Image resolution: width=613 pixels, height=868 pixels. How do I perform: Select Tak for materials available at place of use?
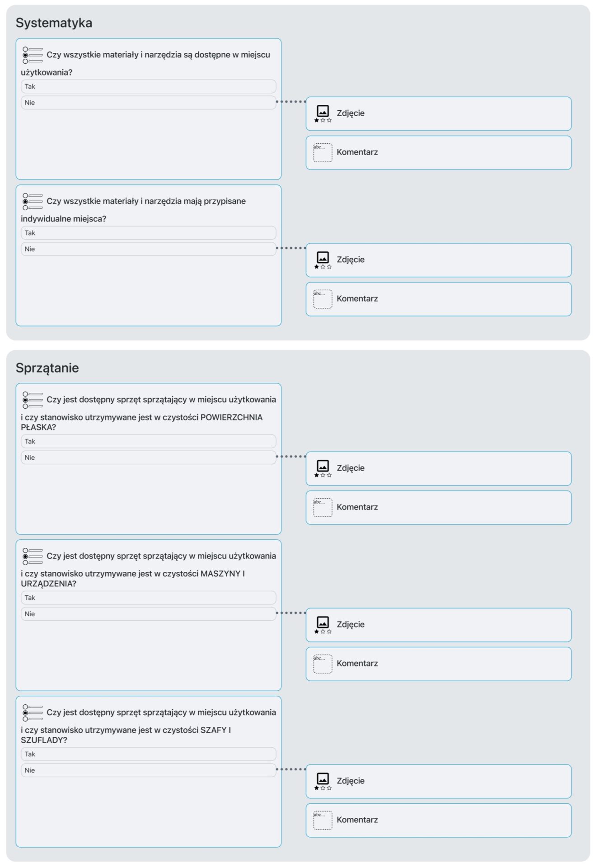coord(148,86)
